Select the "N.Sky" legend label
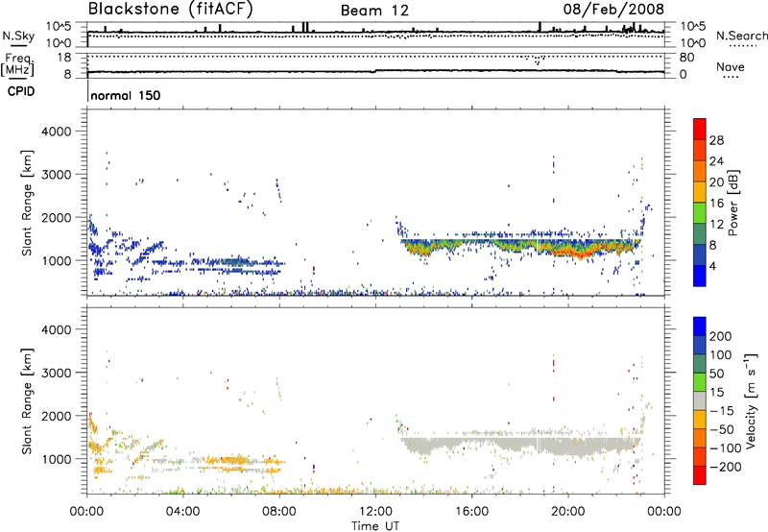This screenshot has height=532, width=768. click(x=18, y=36)
